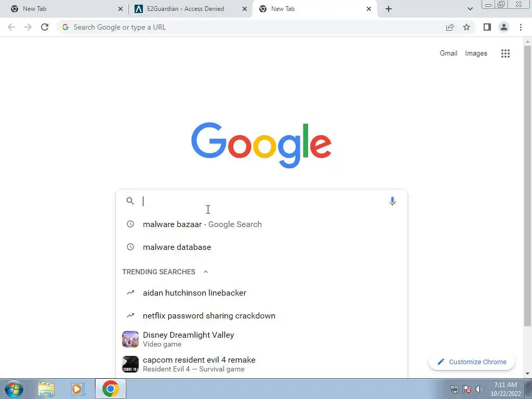Open the Images link
Image resolution: width=532 pixels, height=399 pixels.
[476, 54]
